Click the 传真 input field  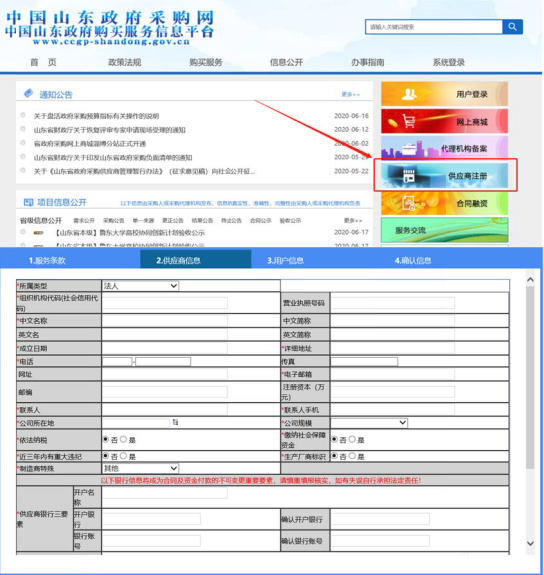(364, 362)
